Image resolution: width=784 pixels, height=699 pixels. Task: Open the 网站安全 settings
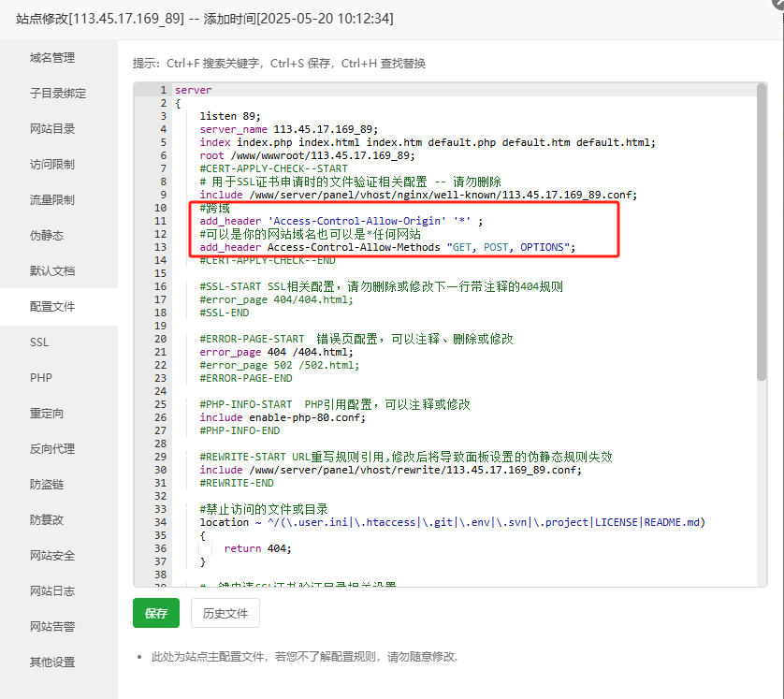51,555
